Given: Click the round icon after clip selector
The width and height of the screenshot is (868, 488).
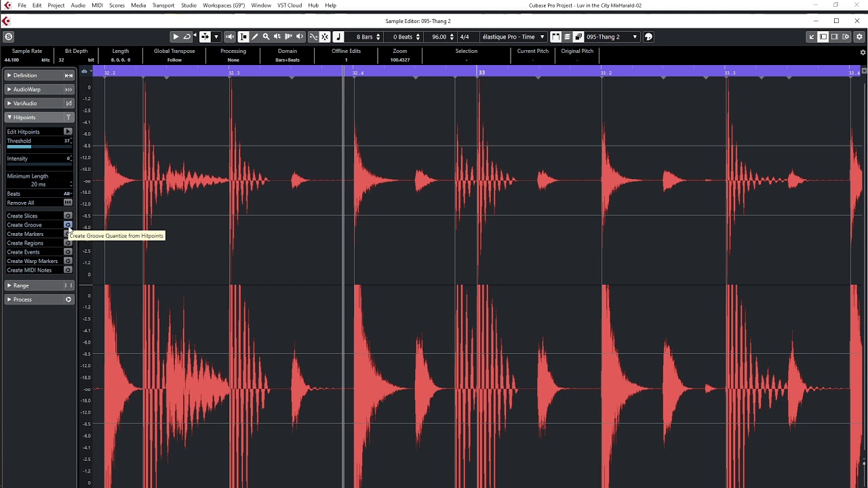Looking at the screenshot, I should coord(648,37).
